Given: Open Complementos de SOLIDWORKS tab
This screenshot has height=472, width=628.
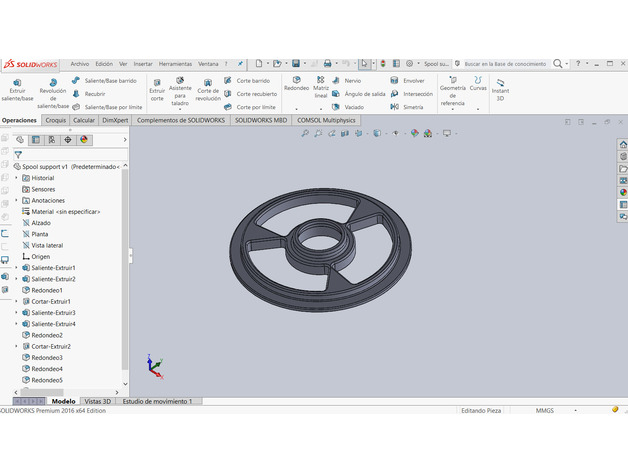Looking at the screenshot, I should [x=181, y=120].
